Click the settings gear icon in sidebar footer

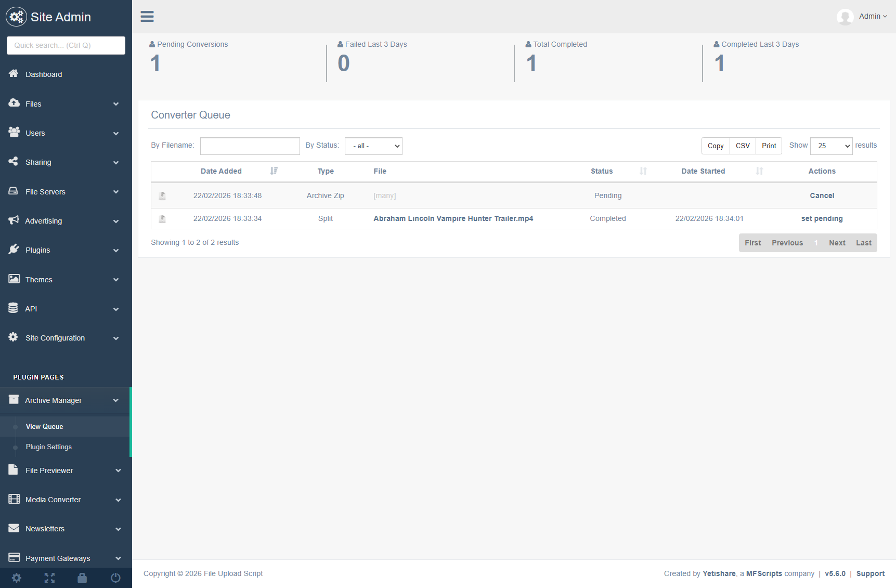[x=17, y=578]
